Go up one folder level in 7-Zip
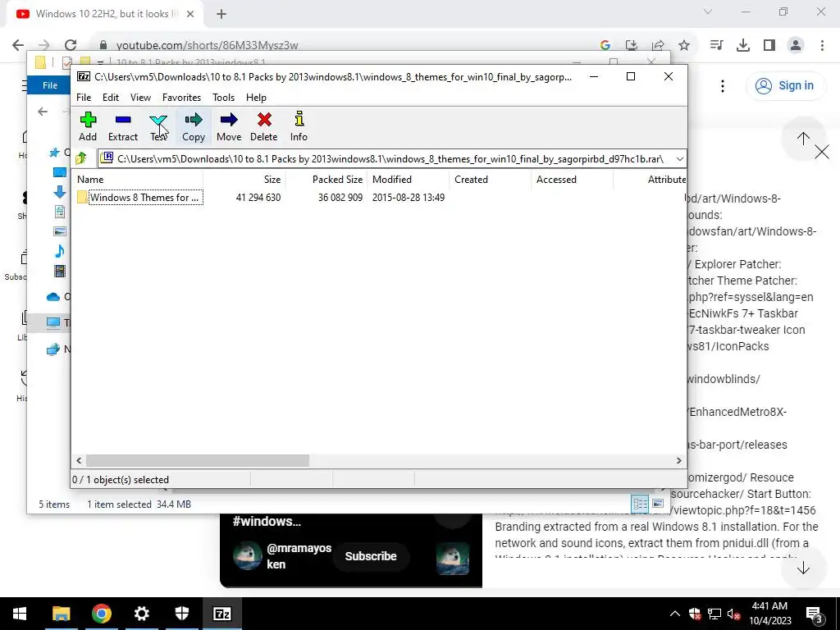 (81, 158)
